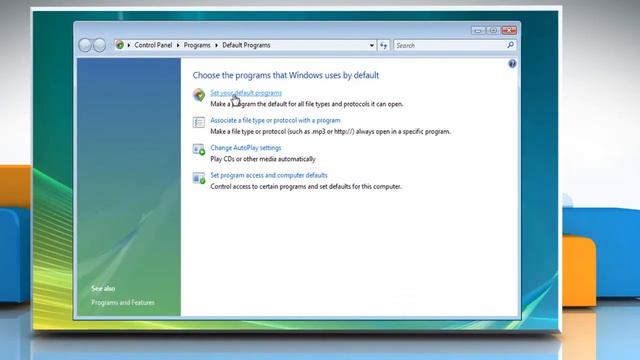The image size is (640, 360).
Task: Open Set program access and computer defaults link
Action: 269,175
